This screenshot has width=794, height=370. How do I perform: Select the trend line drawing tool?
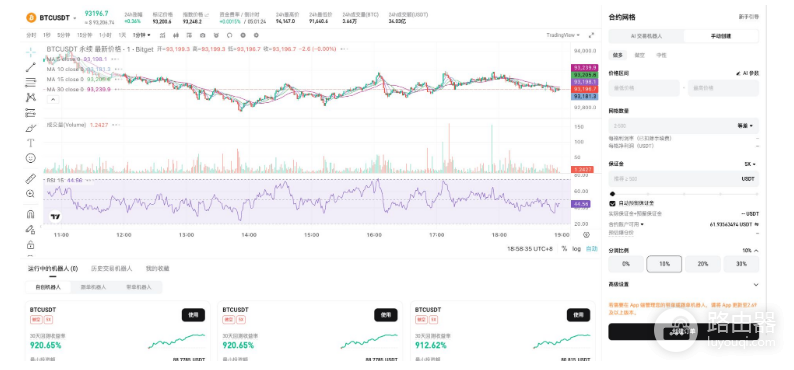tap(31, 67)
